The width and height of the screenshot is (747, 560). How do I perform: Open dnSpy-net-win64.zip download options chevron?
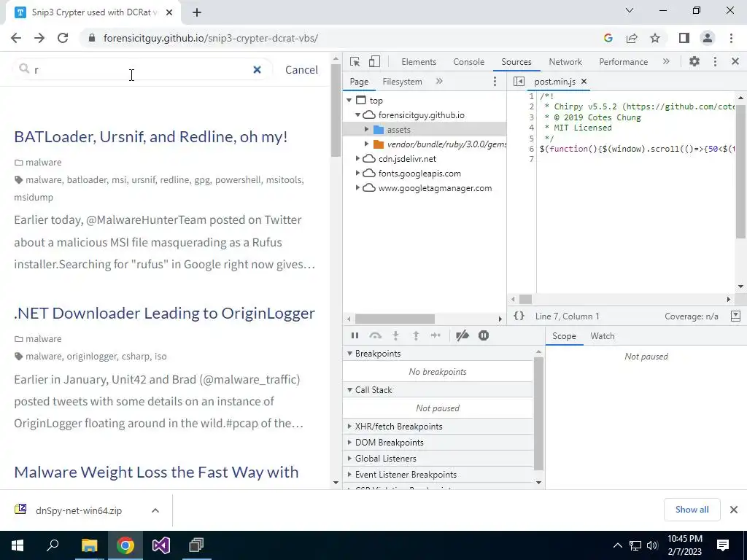tap(155, 510)
